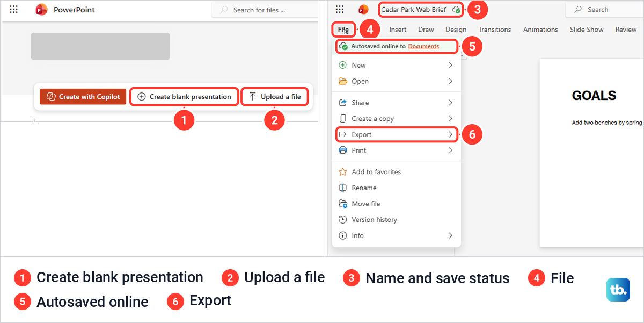Screen dimensions: 644x323
Task: Click Create blank presentation button
Action: (x=185, y=97)
